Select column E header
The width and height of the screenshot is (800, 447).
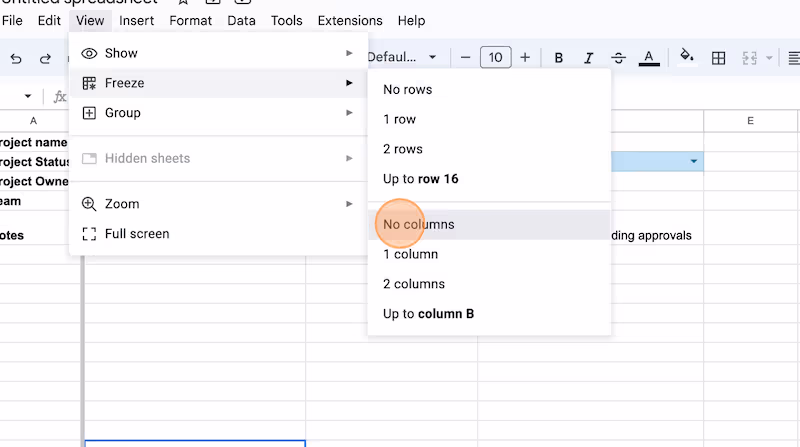click(751, 121)
